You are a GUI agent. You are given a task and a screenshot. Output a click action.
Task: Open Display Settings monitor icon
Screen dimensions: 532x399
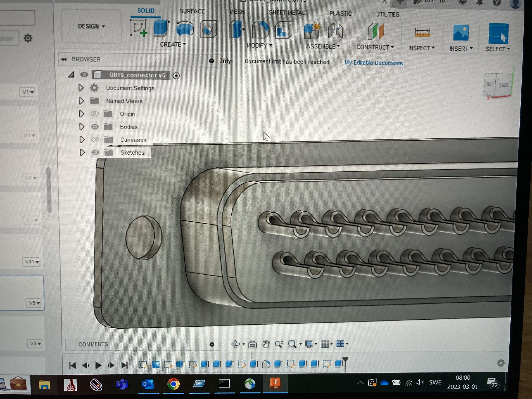pos(309,344)
